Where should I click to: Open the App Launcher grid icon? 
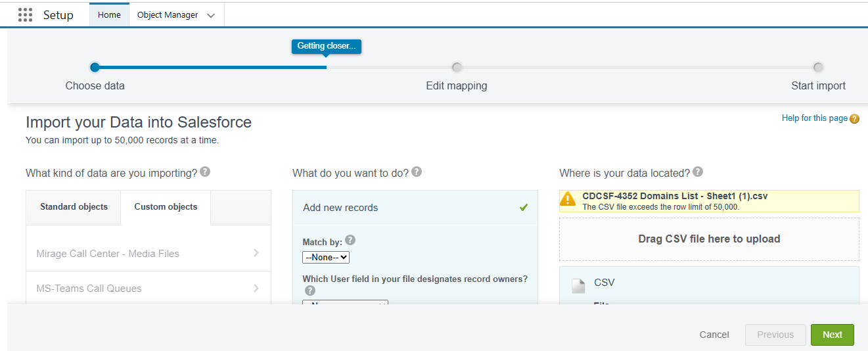tap(25, 15)
